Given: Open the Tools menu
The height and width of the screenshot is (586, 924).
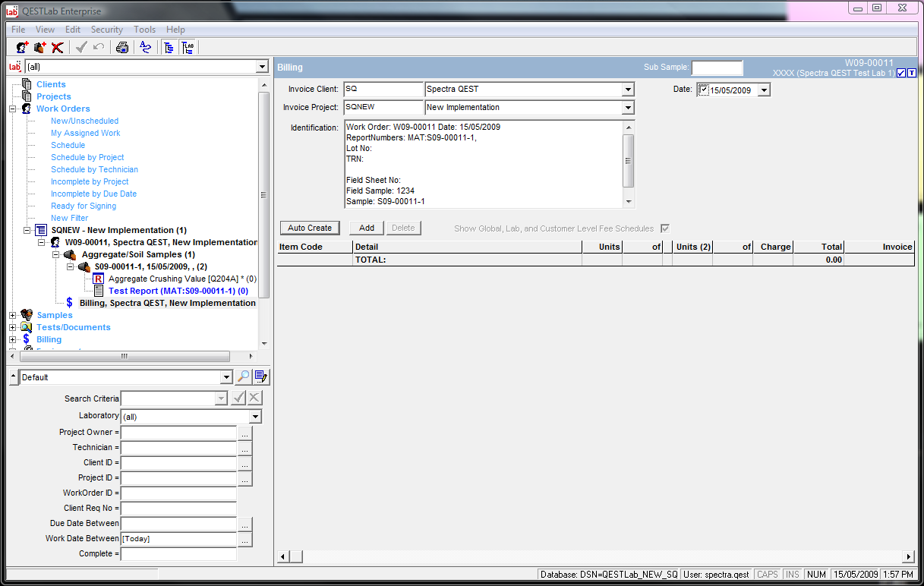Looking at the screenshot, I should point(144,30).
